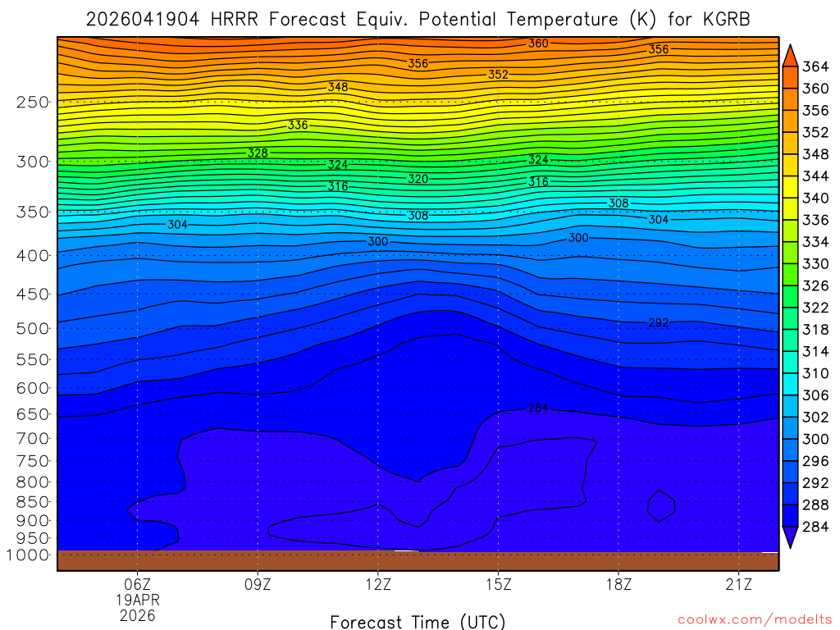The image size is (840, 630).
Task: Click the 350 pressure level axis label
Action: click(x=33, y=212)
